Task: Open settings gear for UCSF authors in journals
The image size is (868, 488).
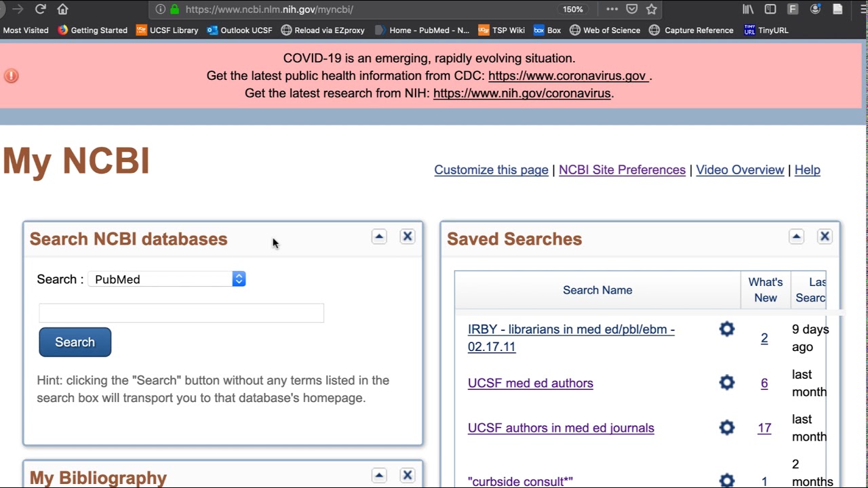Action: pyautogui.click(x=727, y=428)
